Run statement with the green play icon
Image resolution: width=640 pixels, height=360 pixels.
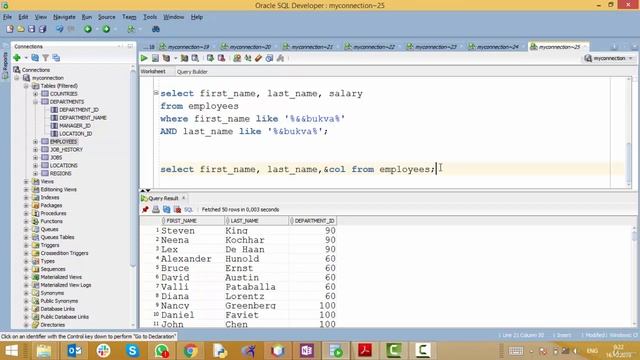pos(144,58)
